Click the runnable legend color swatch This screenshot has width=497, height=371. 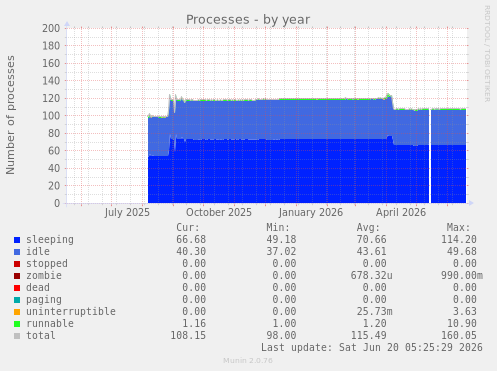[x=17, y=324]
